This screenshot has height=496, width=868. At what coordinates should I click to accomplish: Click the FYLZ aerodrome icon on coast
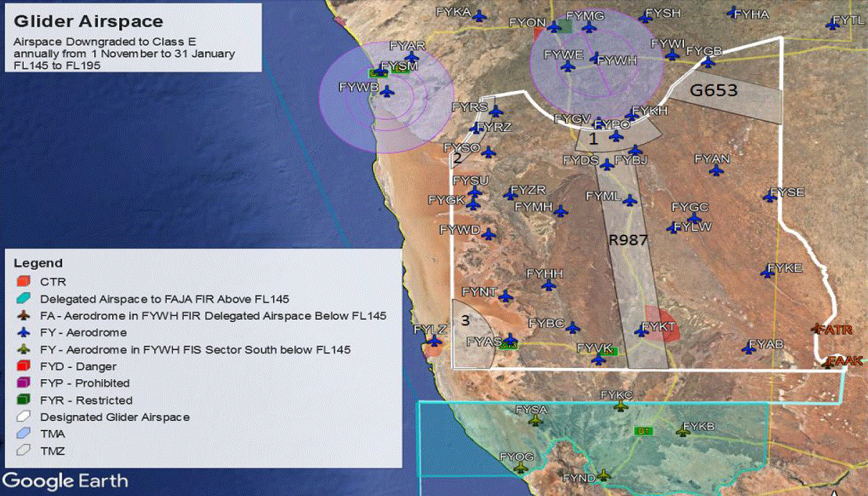click(x=434, y=341)
